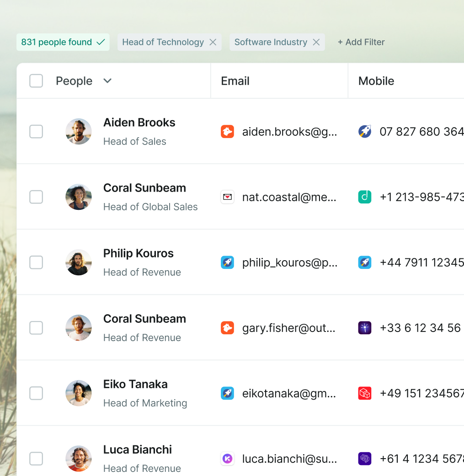
Task: Remove the Head of Technology filter
Action: 213,42
